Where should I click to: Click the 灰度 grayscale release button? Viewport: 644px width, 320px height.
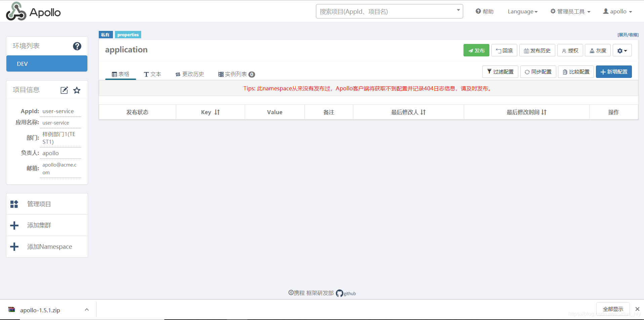598,50
